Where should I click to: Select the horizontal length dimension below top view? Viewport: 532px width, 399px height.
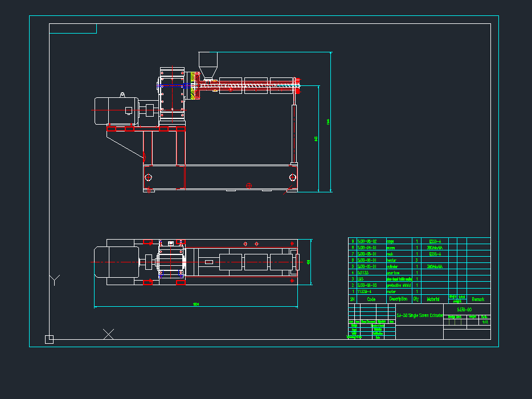(x=196, y=305)
